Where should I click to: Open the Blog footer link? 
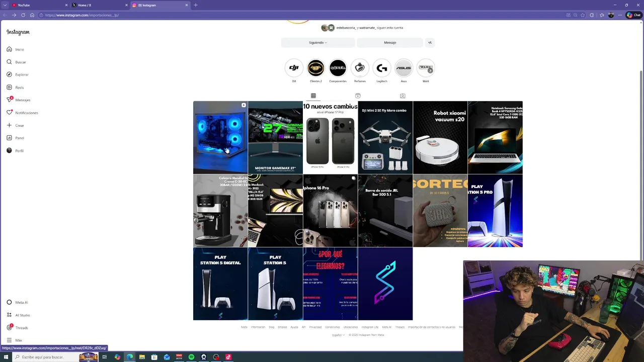coord(272,327)
